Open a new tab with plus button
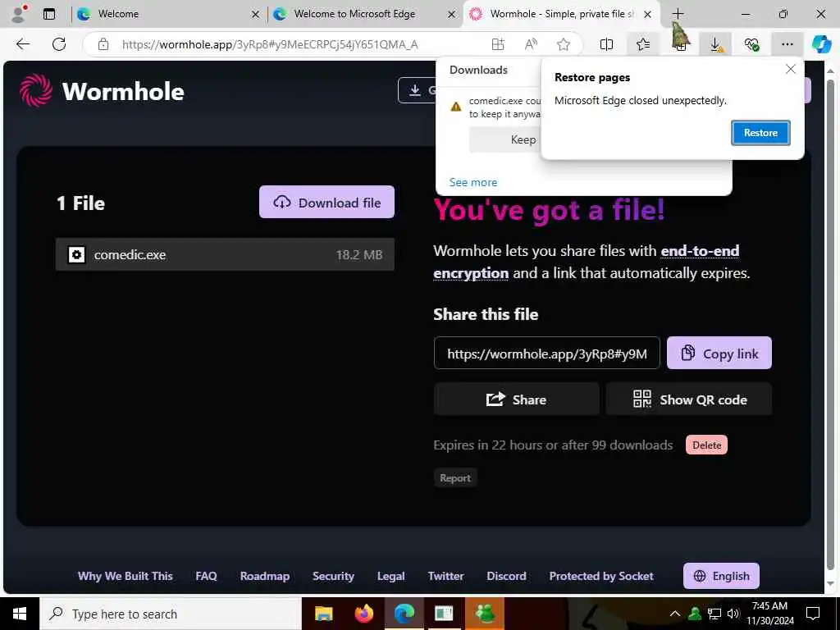Image resolution: width=840 pixels, height=630 pixels. pos(678,14)
